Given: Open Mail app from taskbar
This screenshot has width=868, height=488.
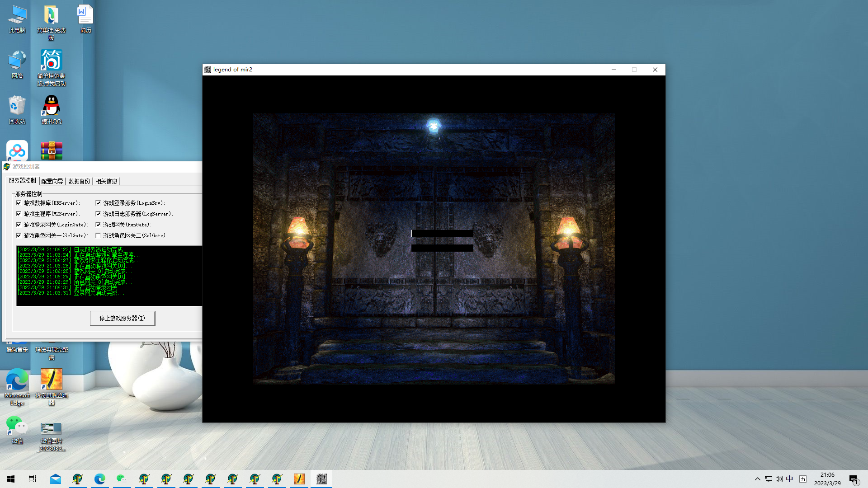Looking at the screenshot, I should pyautogui.click(x=56, y=479).
